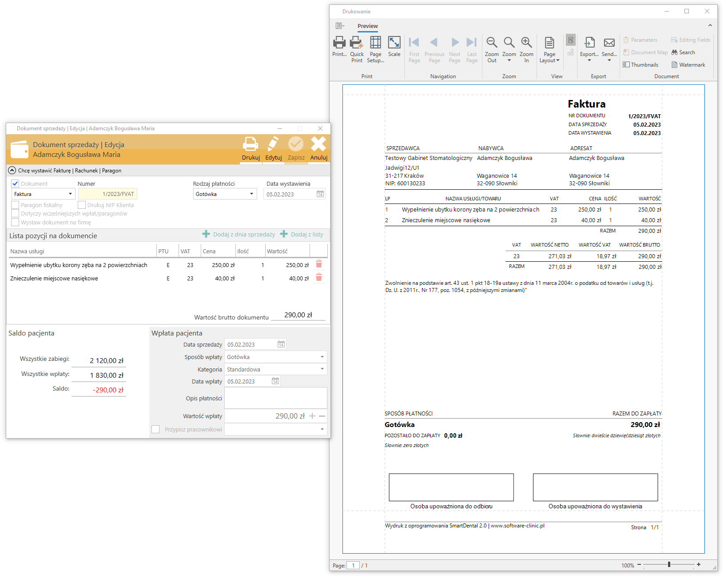
Task: Click the Zapisz checkmark button
Action: pyautogui.click(x=296, y=149)
